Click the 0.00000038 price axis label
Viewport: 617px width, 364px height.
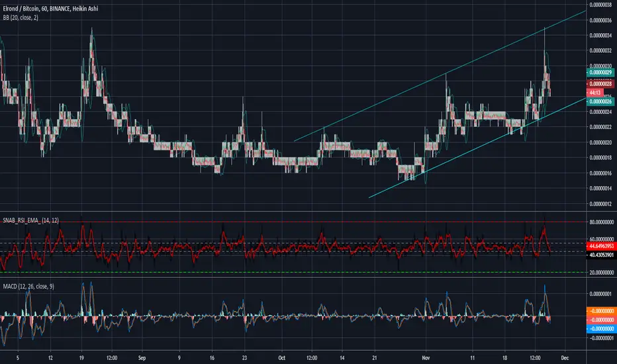(x=600, y=5)
